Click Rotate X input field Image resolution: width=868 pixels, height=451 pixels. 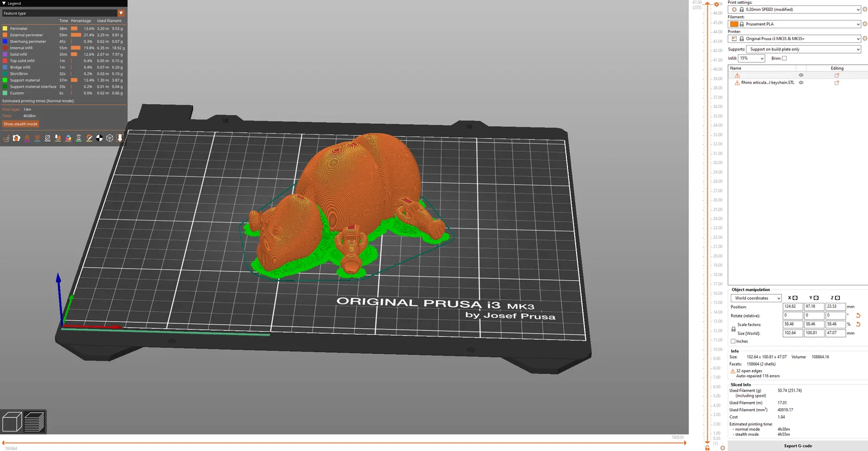[x=792, y=315]
